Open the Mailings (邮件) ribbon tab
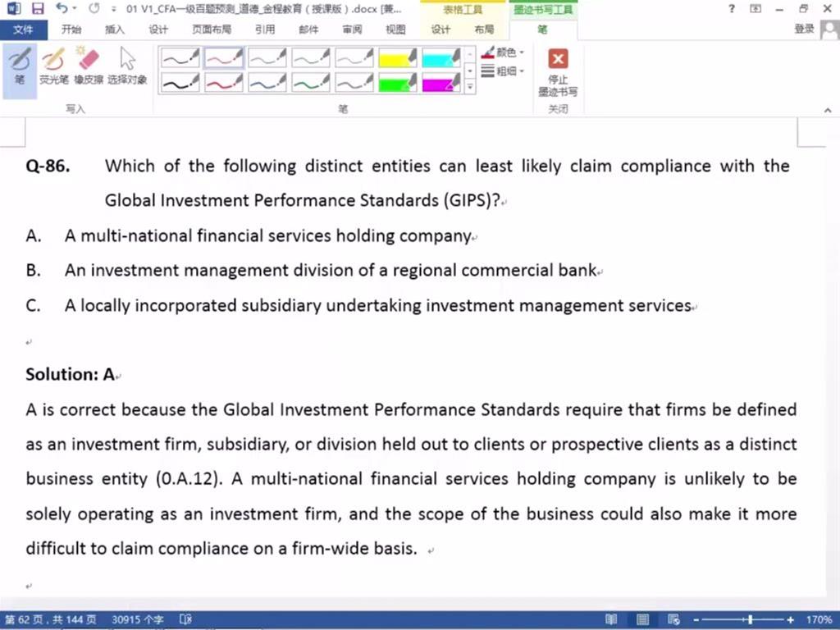 point(308,30)
